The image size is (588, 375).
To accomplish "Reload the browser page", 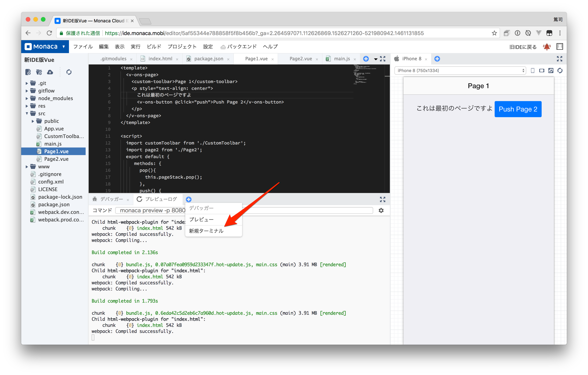I will [x=49, y=33].
